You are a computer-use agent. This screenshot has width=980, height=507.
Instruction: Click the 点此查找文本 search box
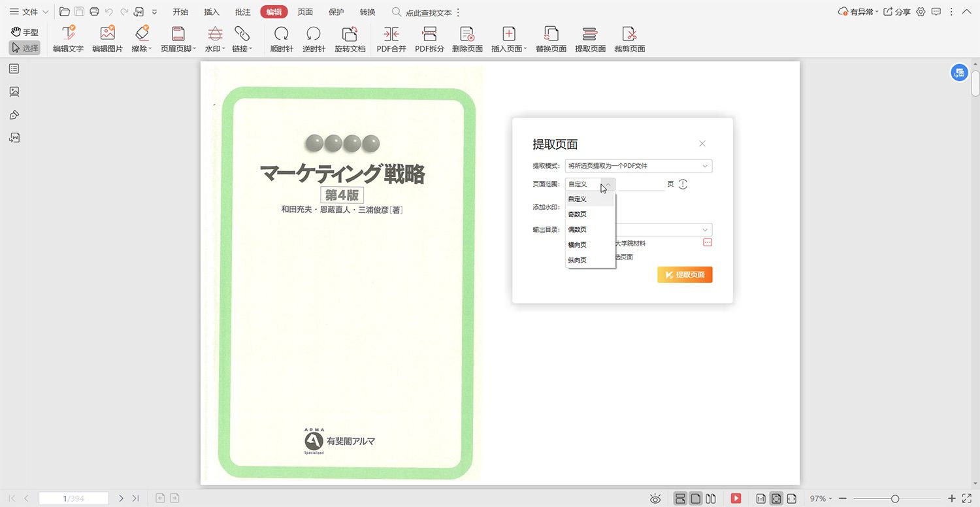[x=423, y=12]
